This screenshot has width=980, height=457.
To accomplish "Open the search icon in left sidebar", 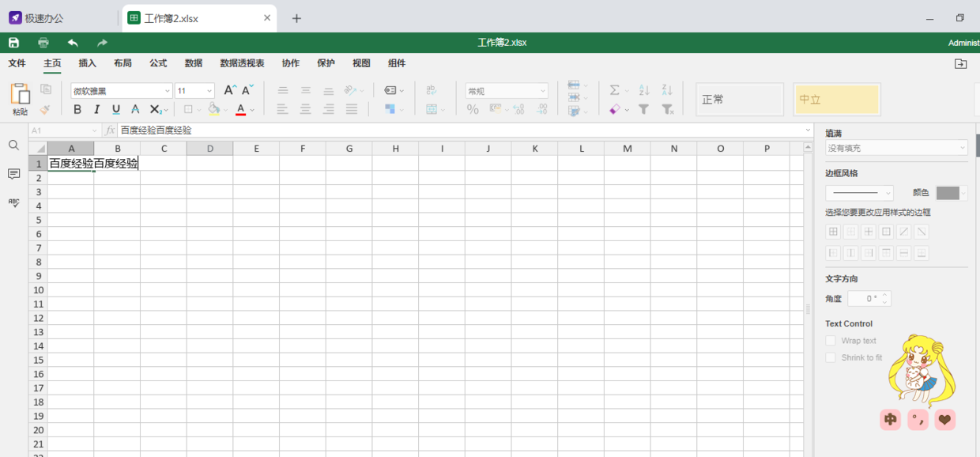I will 13,145.
